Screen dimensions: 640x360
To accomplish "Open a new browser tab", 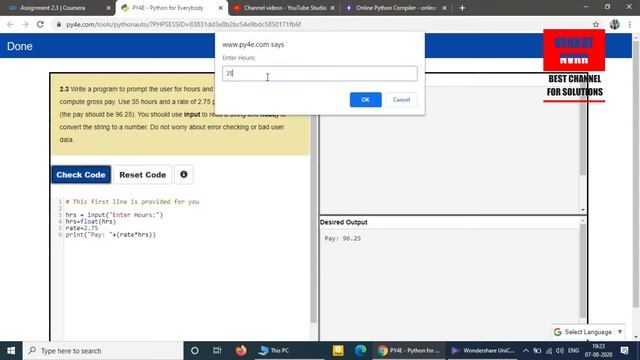I will coord(462,8).
